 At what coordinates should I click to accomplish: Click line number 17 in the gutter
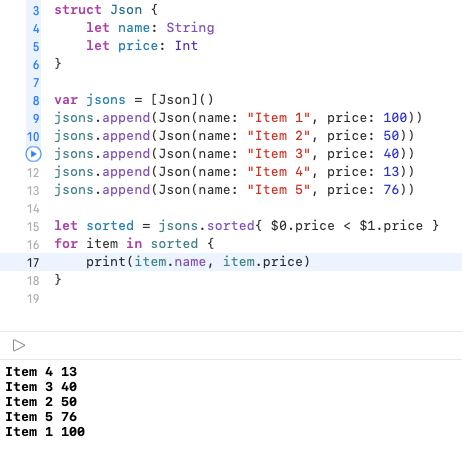tap(33, 263)
